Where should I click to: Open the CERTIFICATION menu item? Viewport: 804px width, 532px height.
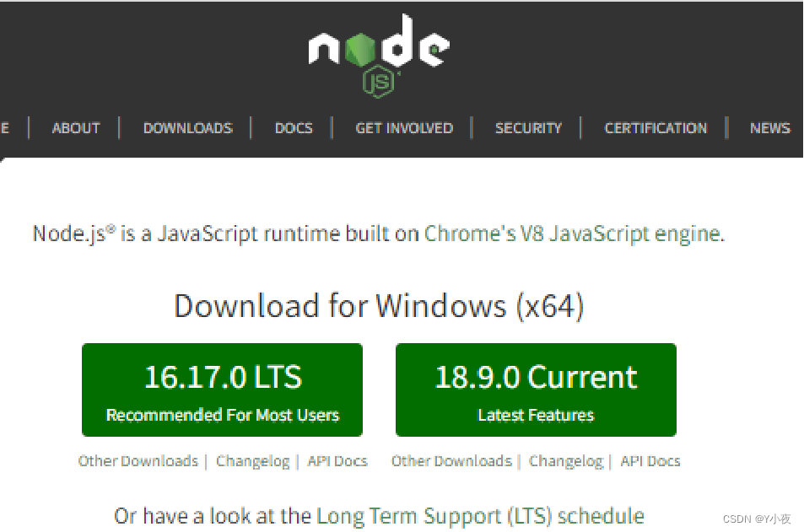pyautogui.click(x=656, y=127)
